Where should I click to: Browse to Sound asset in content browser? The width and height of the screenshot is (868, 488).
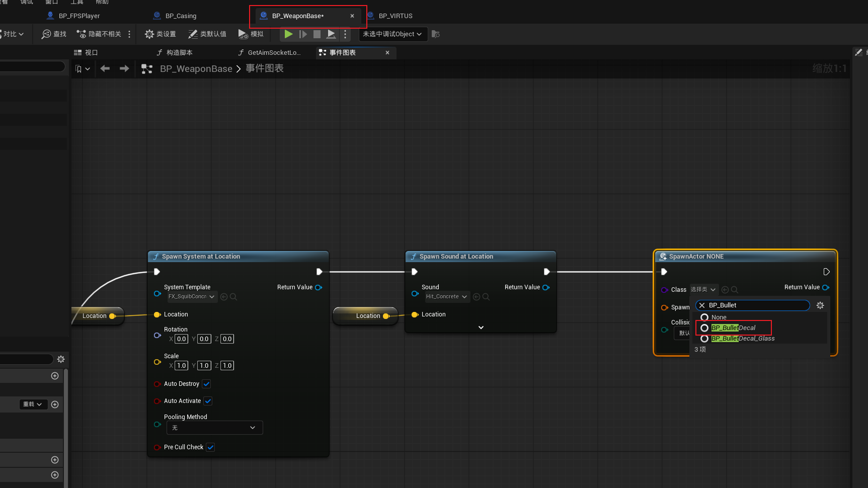point(486,297)
